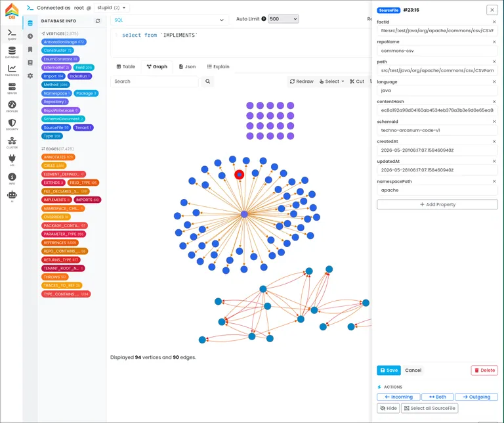The height and width of the screenshot is (423, 504).
Task: Remove the contentHash property
Action: pyautogui.click(x=494, y=102)
